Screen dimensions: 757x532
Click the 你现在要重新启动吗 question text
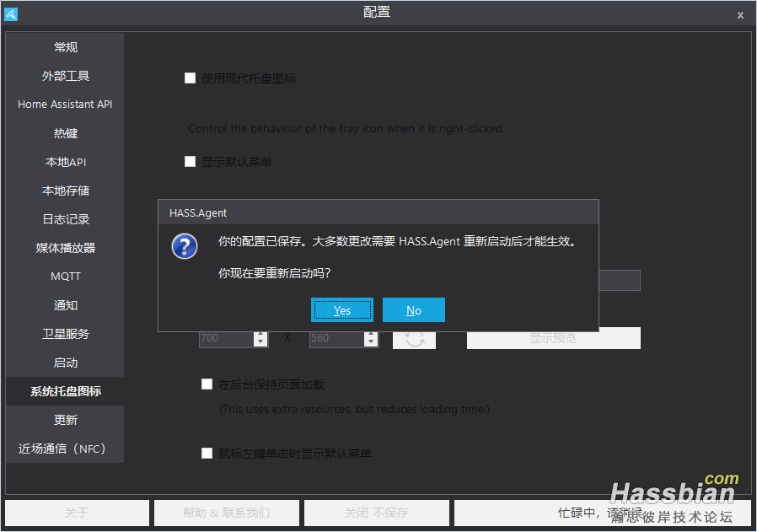pyautogui.click(x=274, y=273)
